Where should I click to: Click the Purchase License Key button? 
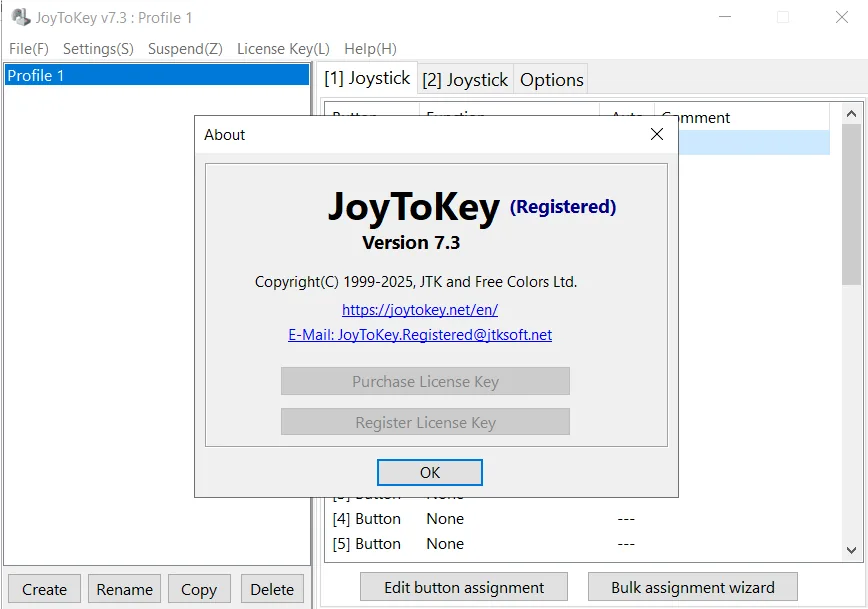click(425, 381)
